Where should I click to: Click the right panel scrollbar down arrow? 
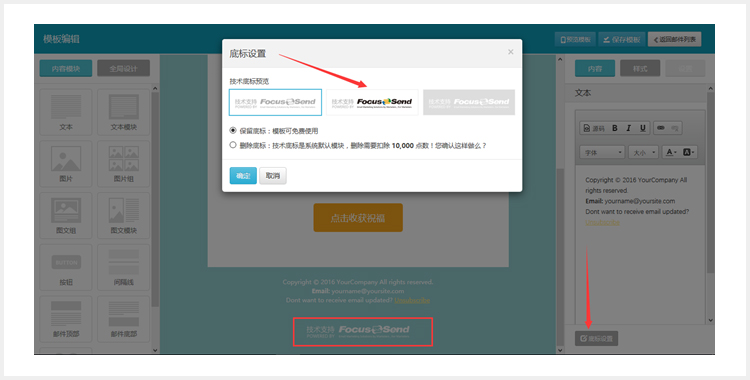tap(710, 320)
